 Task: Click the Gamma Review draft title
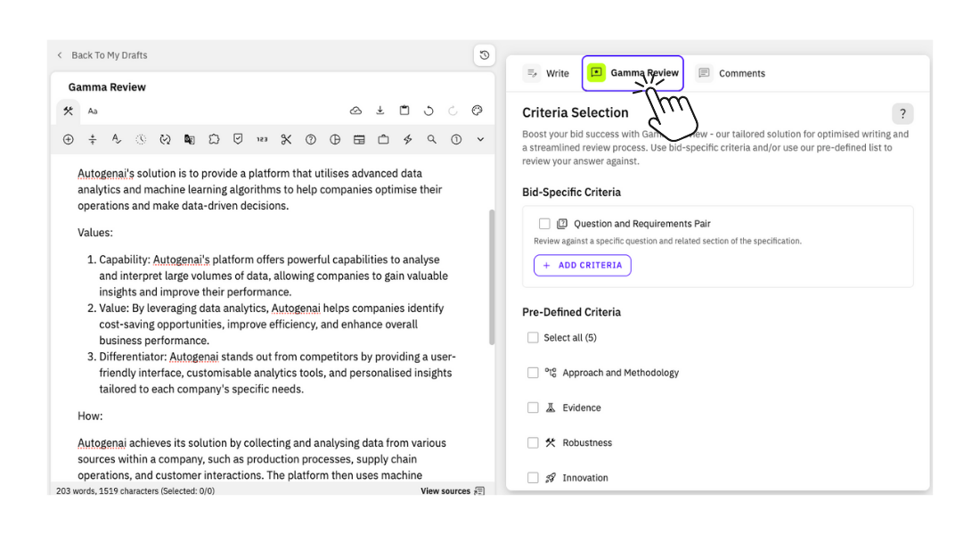107,87
